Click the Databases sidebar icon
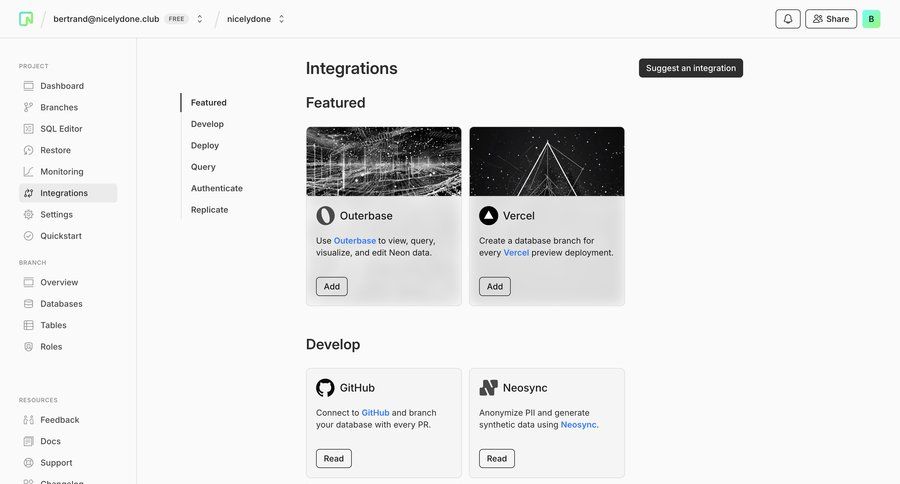The height and width of the screenshot is (484, 900). (28, 304)
